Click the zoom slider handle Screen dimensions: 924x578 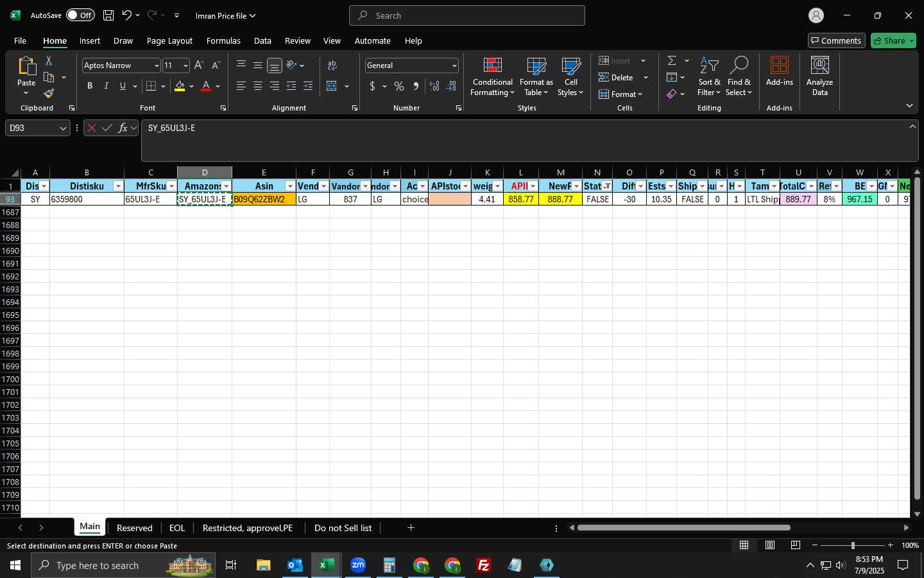pyautogui.click(x=853, y=545)
